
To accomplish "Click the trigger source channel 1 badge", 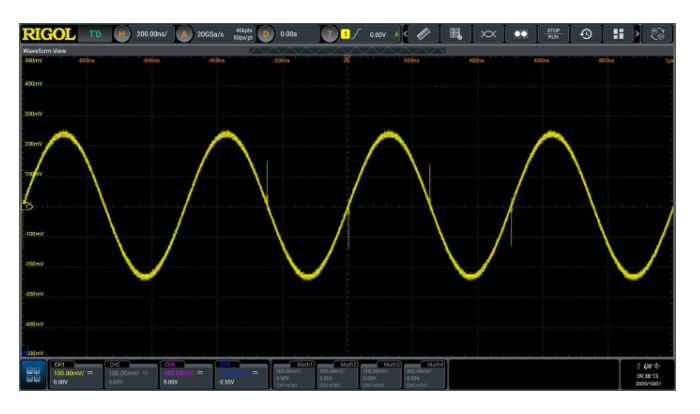I will click(345, 34).
